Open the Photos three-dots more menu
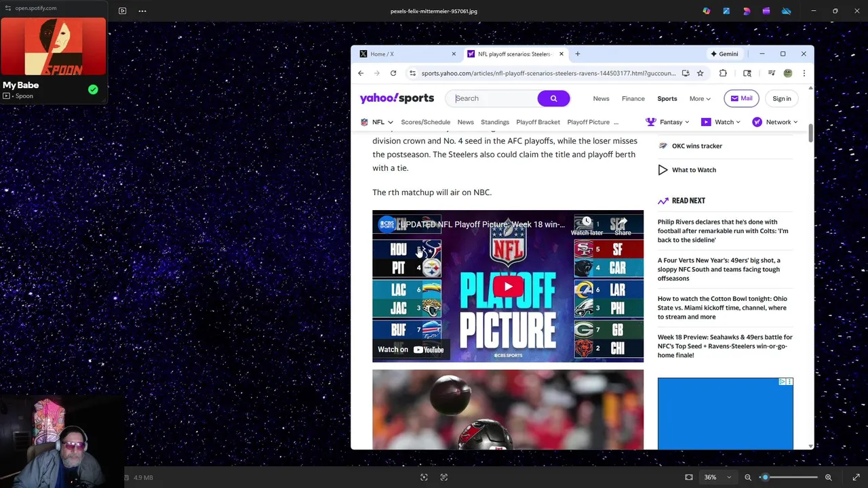Screen dimensions: 868x488 (x=142, y=11)
